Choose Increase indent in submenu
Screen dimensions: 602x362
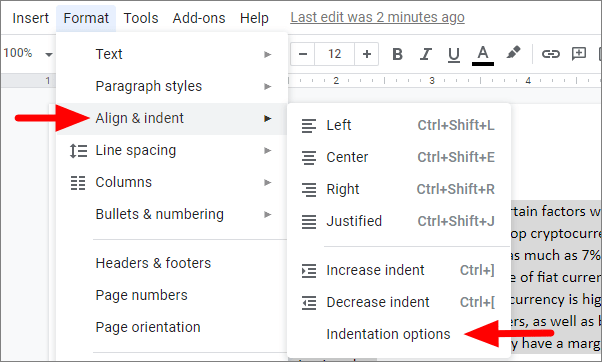pos(399,270)
